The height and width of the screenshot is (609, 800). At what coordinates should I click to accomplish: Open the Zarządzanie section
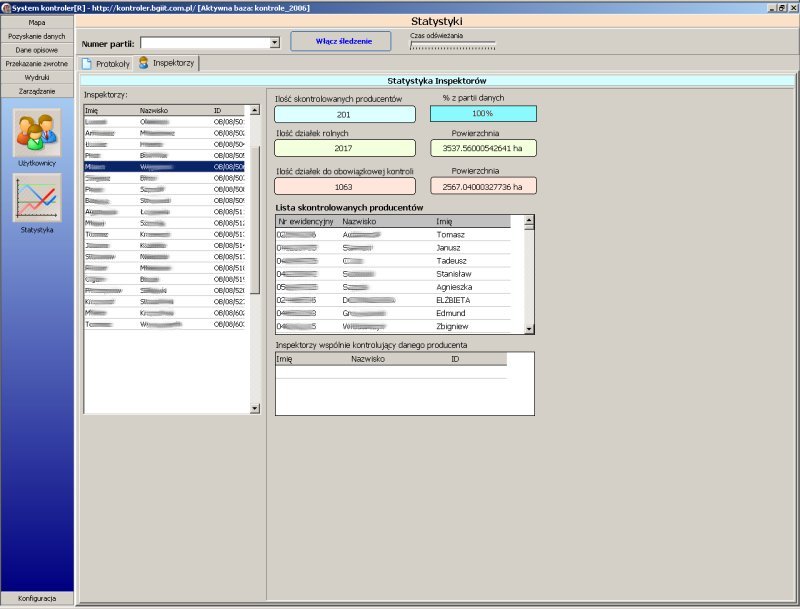[x=37, y=91]
